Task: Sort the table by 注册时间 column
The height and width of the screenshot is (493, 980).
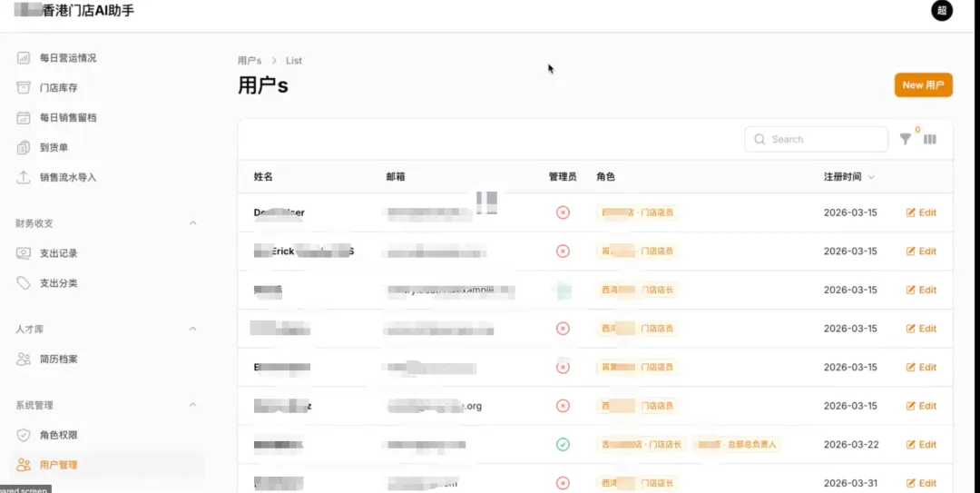Action: pyautogui.click(x=848, y=177)
